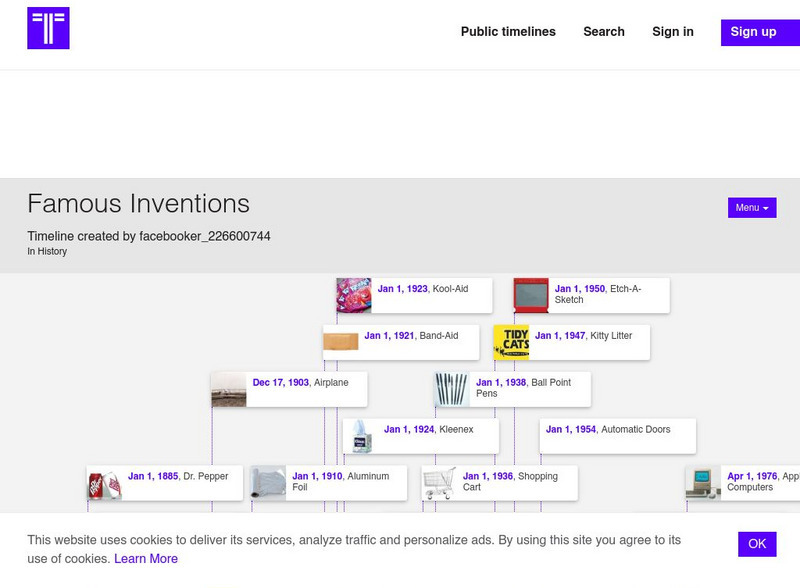Expand the purple Menu dropdown
Screen dimensions: 800x588
coord(752,208)
